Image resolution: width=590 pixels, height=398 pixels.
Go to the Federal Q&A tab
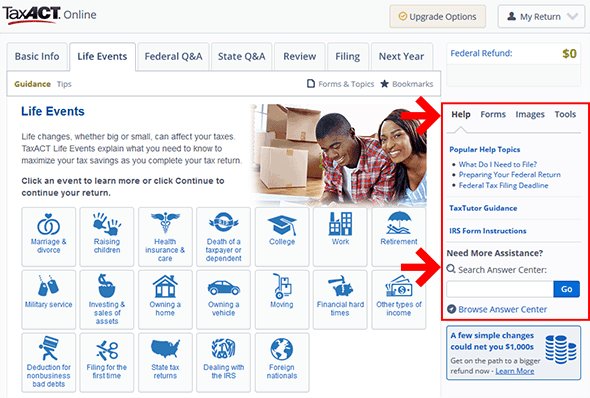coord(173,56)
